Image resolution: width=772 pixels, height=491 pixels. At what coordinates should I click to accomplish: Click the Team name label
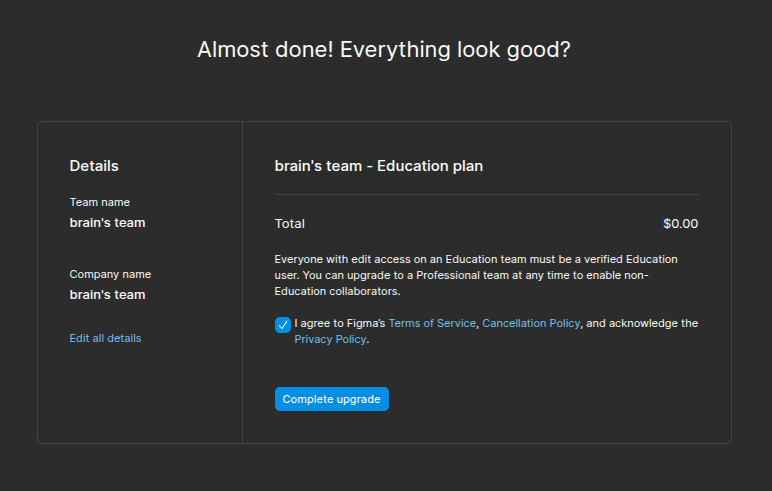click(100, 202)
